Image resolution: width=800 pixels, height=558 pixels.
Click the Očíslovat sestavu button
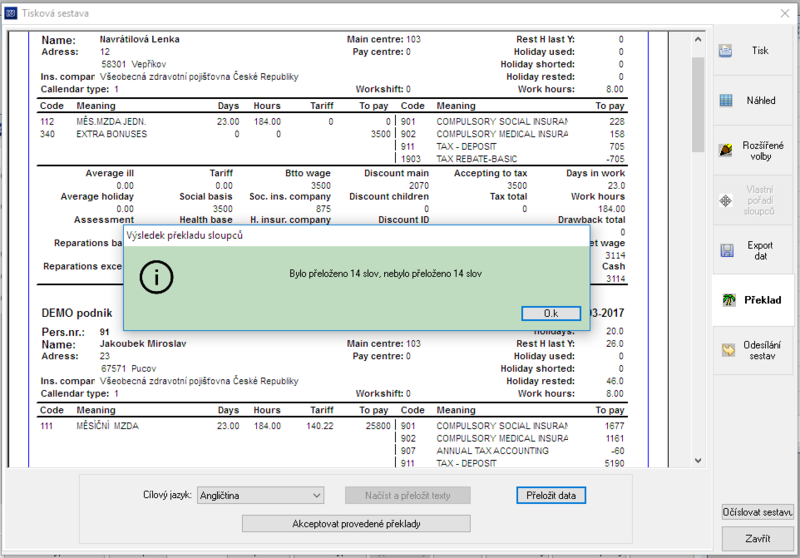(758, 512)
